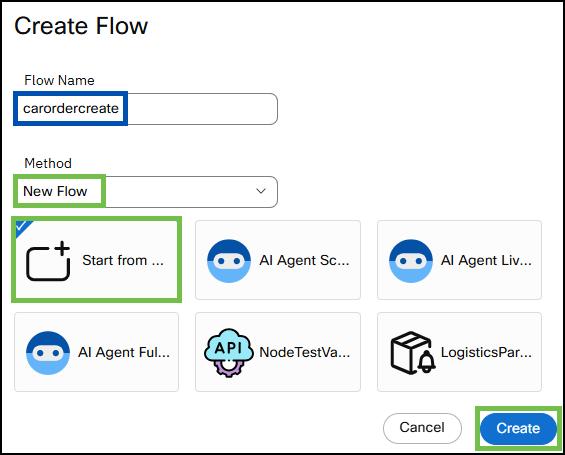565x455 pixels.
Task: Click the AI Agent Ful... robot icon
Action: tap(48, 353)
